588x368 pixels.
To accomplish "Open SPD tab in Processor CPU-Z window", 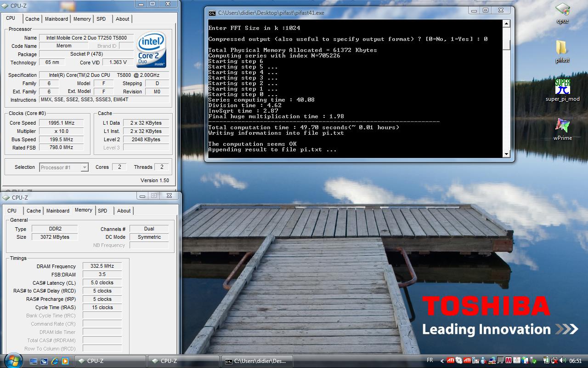I will coord(101,19).
